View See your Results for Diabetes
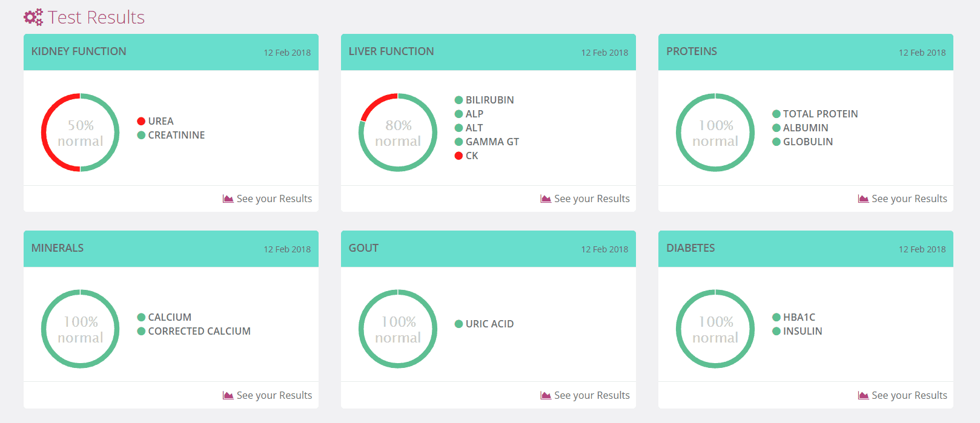 909,396
